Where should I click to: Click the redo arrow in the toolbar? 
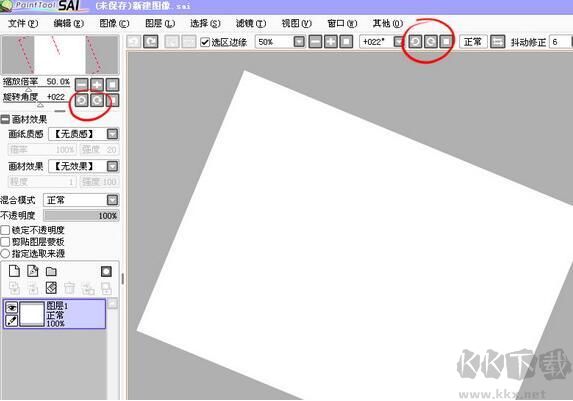(x=151, y=42)
